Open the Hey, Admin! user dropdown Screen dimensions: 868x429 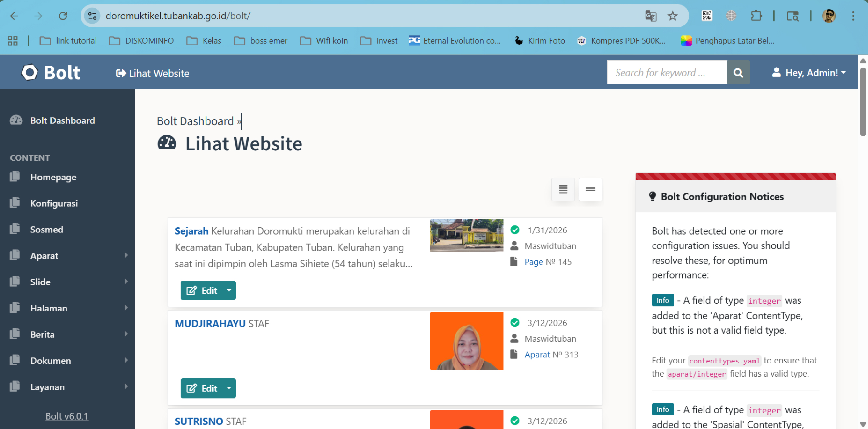pyautogui.click(x=809, y=73)
